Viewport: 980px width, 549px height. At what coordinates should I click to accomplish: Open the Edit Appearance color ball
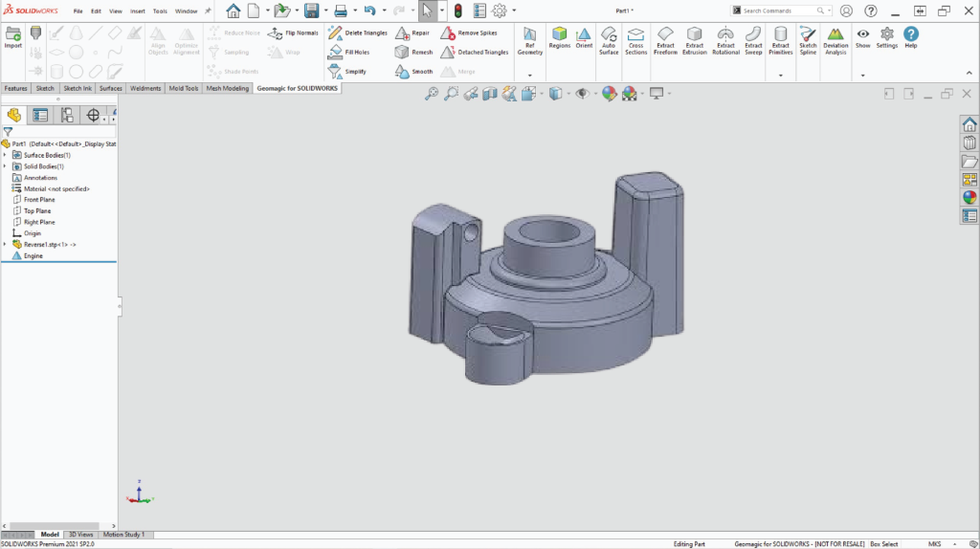point(608,93)
